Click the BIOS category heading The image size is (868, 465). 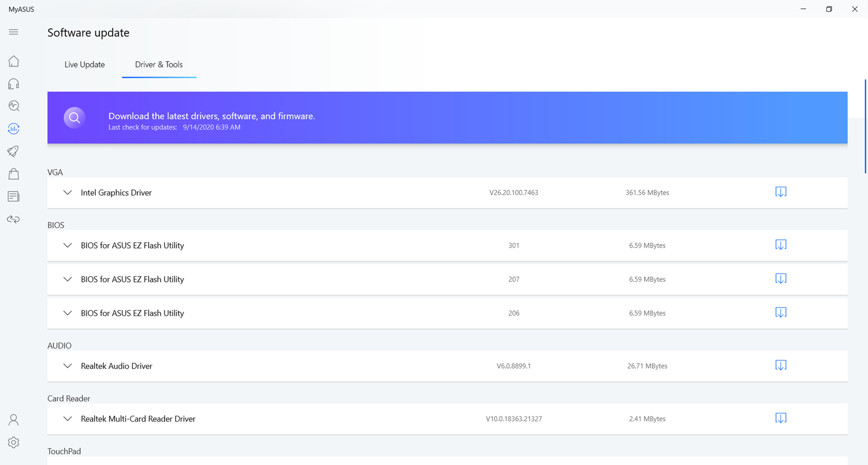pos(55,225)
